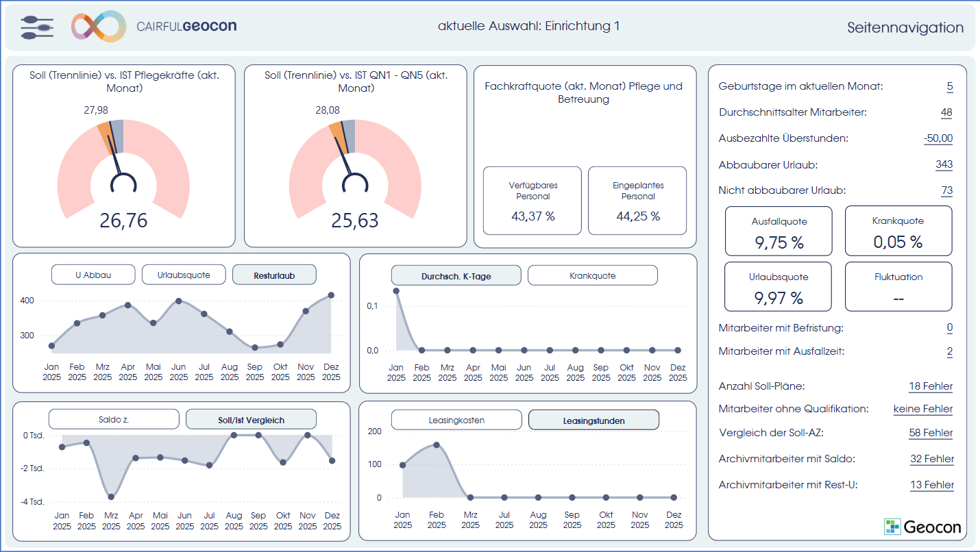This screenshot has height=552, width=980.
Task: Show Leasingstunden chart
Action: click(x=593, y=421)
